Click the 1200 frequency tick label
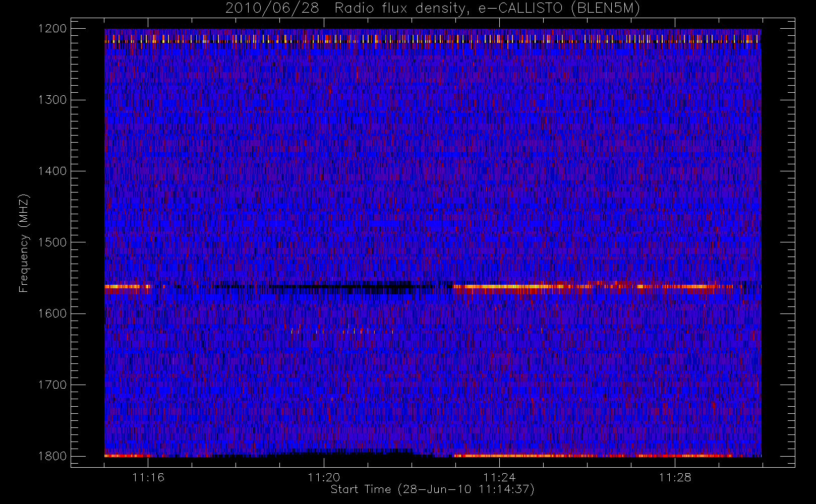The height and width of the screenshot is (504, 816). click(52, 29)
